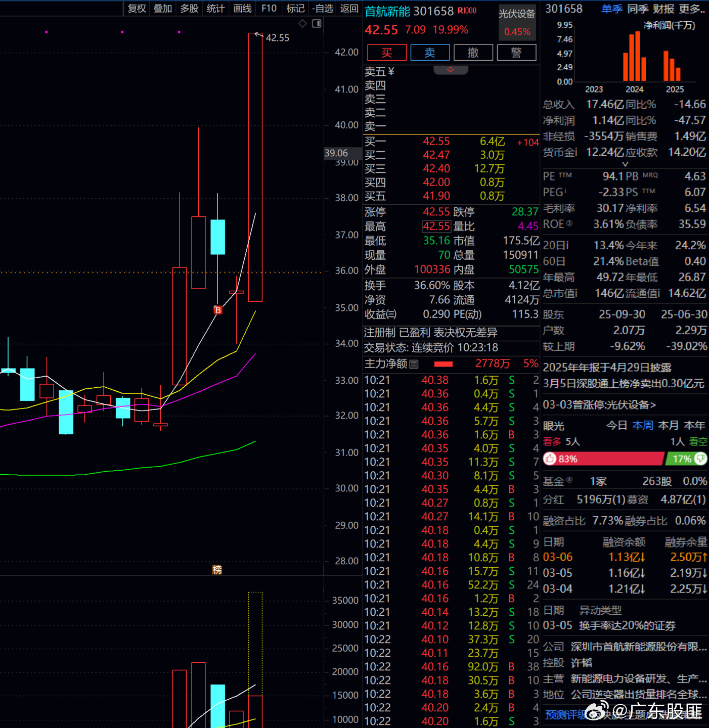Click the boxed 最高 value 42.55
This screenshot has width=709, height=728.
tap(436, 226)
